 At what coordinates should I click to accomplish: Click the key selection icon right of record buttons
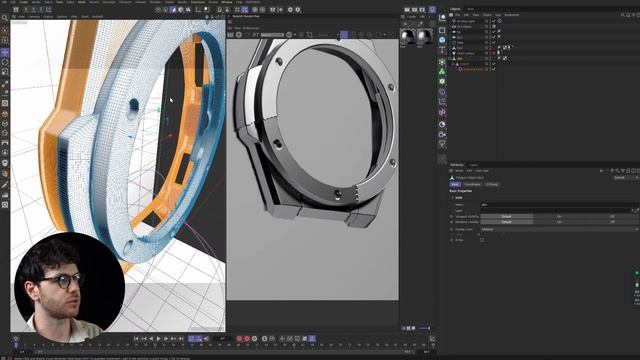click(x=255, y=339)
